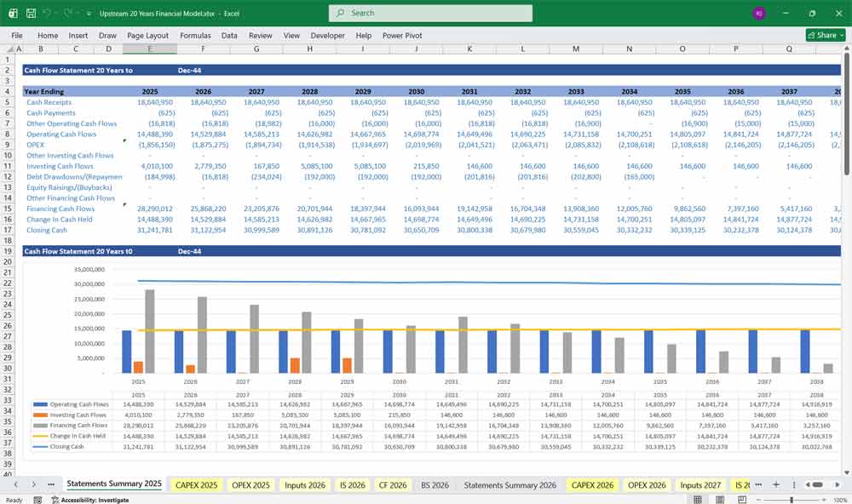Add a new worksheet with the plus icon
Viewport: 852px width, 504px height.
[x=776, y=483]
